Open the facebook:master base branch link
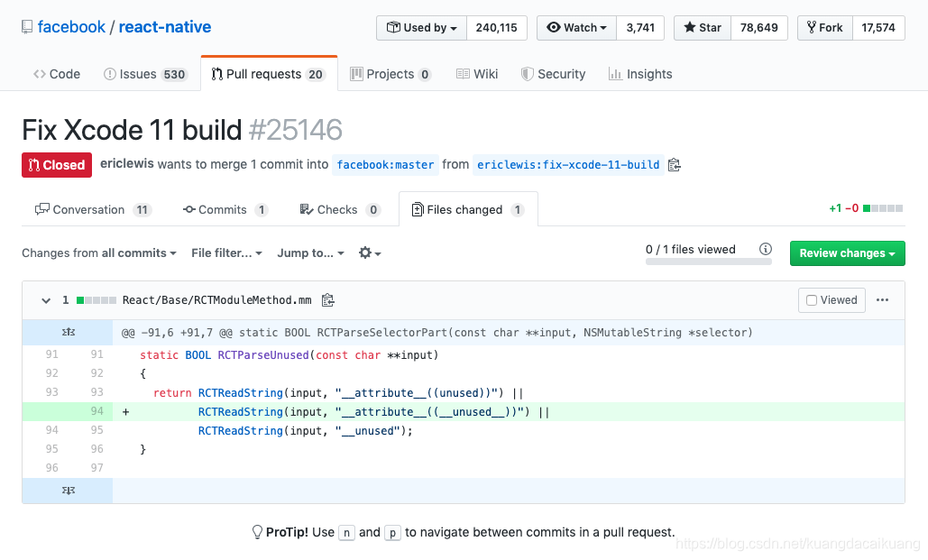This screenshot has height=560, width=928. click(385, 164)
